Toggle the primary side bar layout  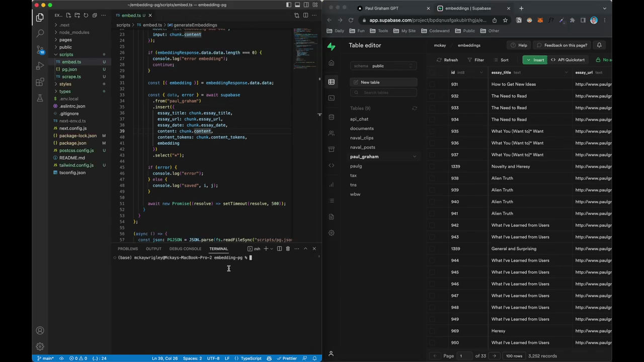(288, 5)
